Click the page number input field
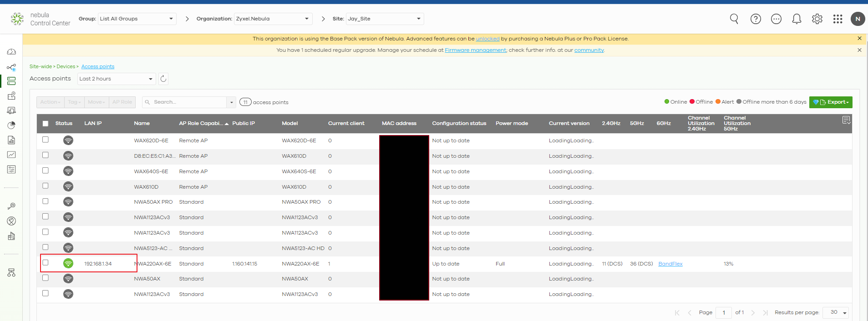Screen dimensions: 868x321 click(724, 312)
